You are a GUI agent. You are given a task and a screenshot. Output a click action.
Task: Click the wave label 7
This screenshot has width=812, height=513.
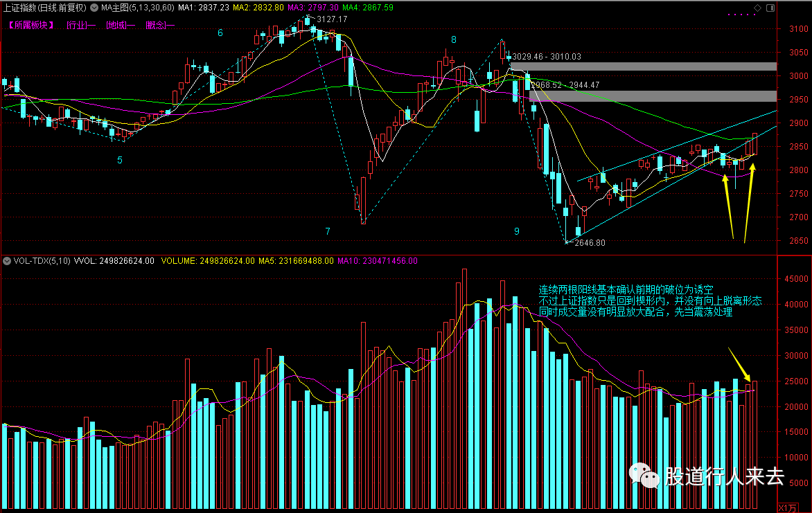(x=328, y=231)
